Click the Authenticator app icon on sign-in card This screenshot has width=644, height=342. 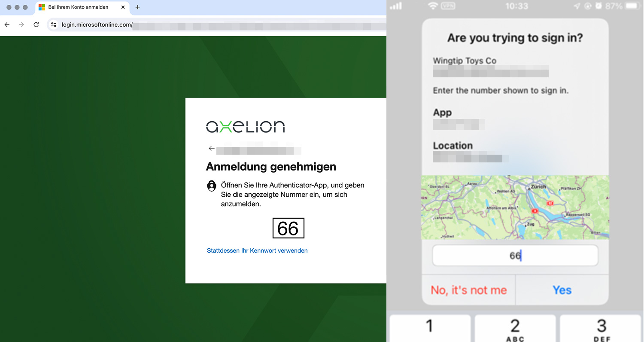pos(211,186)
